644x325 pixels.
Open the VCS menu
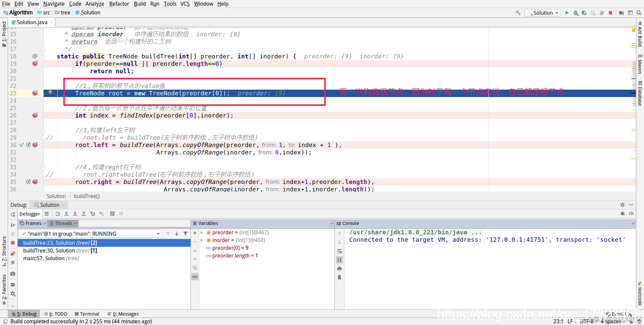click(x=185, y=4)
